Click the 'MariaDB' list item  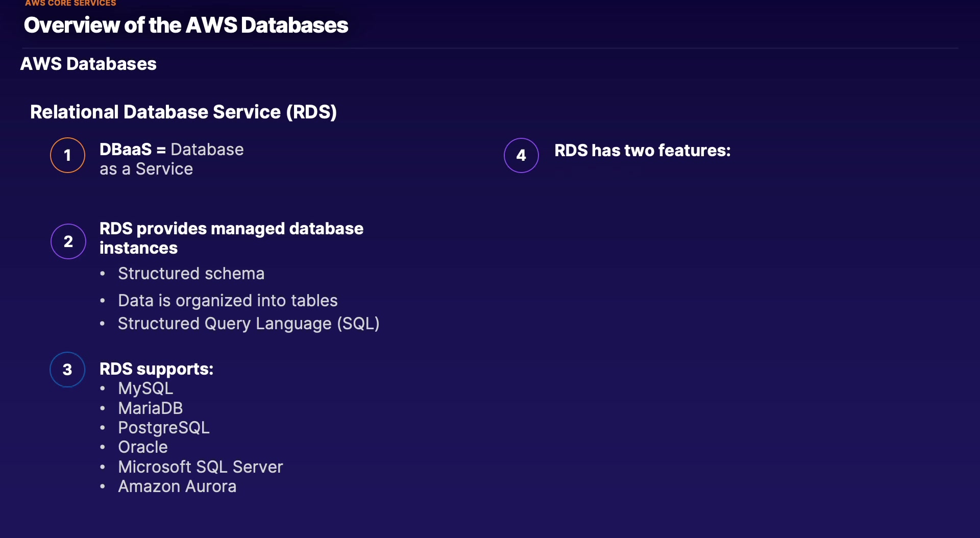pyautogui.click(x=150, y=408)
